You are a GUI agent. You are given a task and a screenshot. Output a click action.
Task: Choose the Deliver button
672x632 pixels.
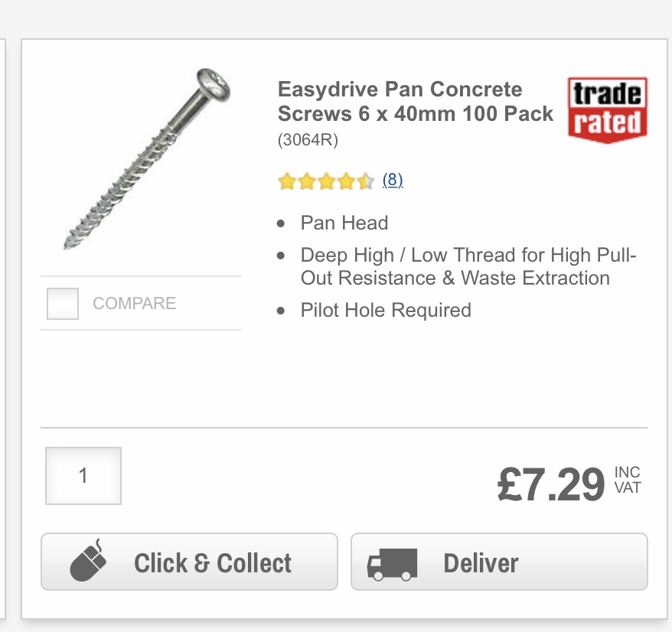point(499,562)
